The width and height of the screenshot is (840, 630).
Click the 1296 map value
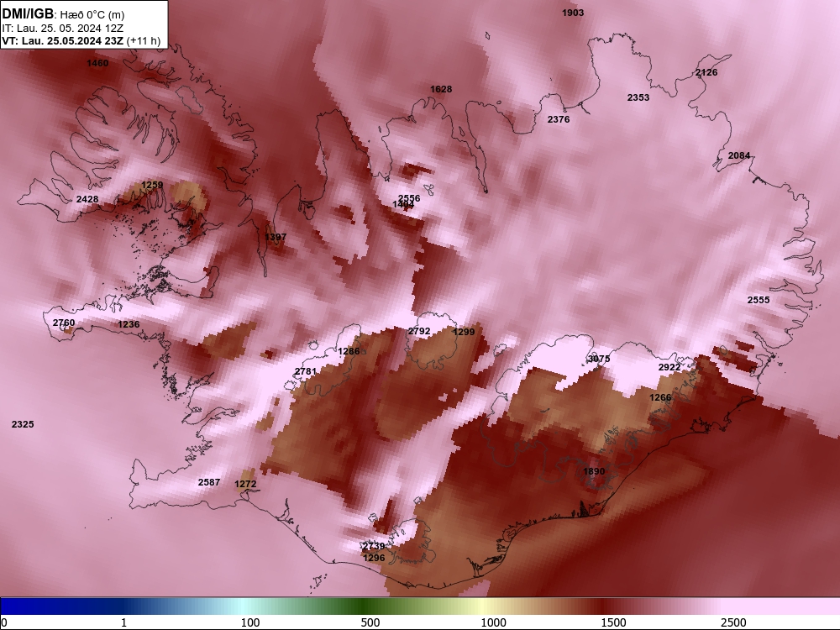[374, 558]
